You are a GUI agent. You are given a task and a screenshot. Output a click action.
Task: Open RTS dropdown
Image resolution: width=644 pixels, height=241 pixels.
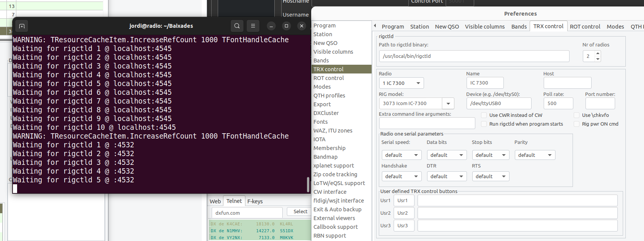(x=491, y=176)
